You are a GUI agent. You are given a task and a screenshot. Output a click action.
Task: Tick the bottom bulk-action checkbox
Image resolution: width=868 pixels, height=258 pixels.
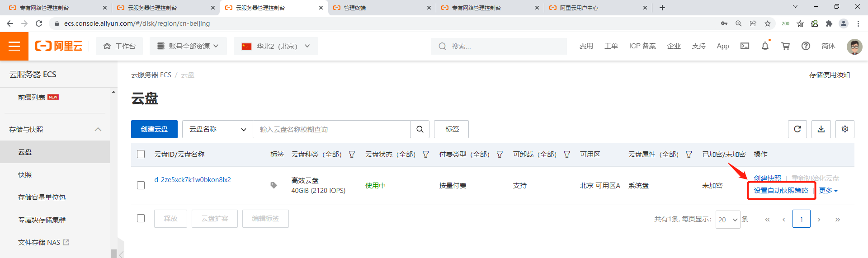point(141,218)
